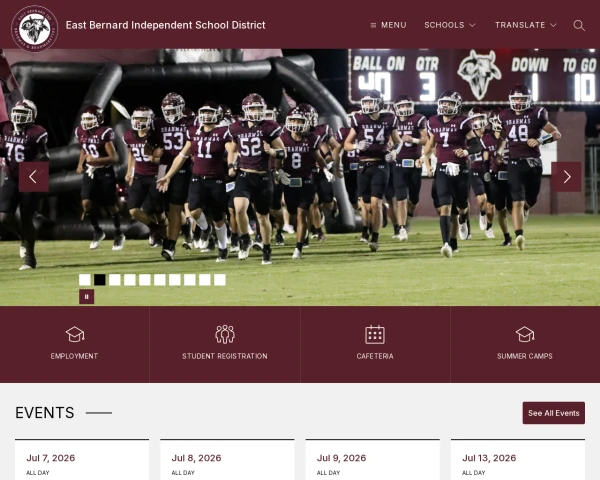Click the East Bernard ISD logo

(34, 29)
